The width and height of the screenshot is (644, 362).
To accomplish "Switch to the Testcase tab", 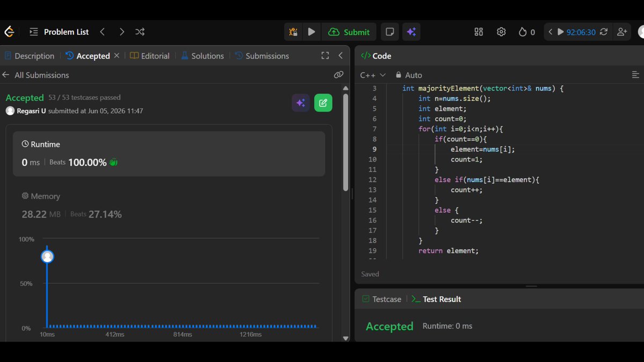I will pos(382,299).
